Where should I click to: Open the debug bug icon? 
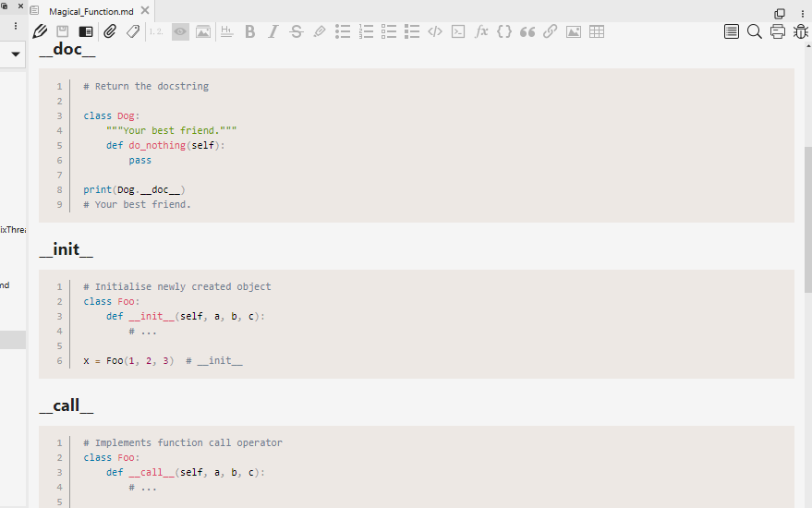[801, 31]
